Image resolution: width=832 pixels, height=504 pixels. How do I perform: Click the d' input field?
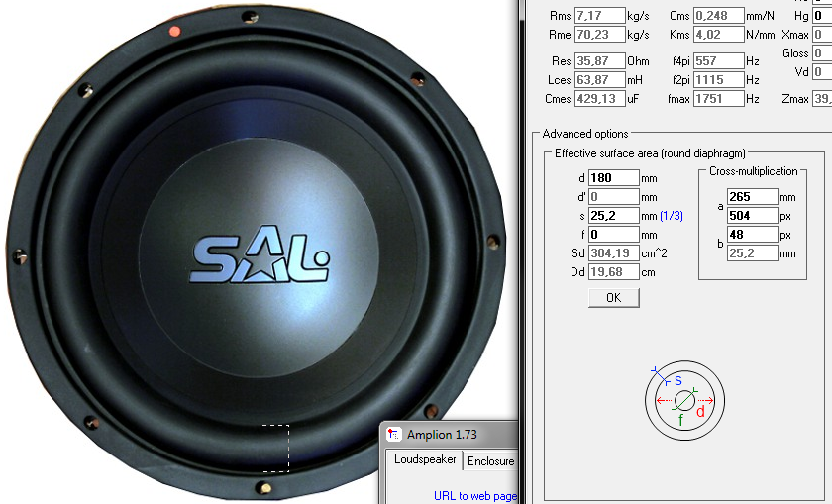point(614,197)
